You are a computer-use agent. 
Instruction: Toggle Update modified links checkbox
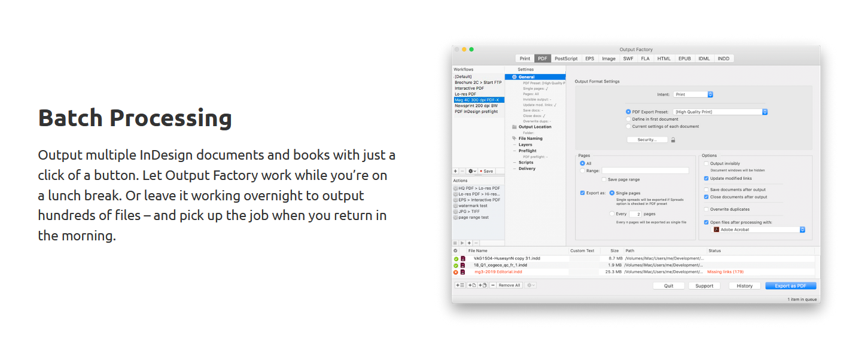(x=706, y=178)
